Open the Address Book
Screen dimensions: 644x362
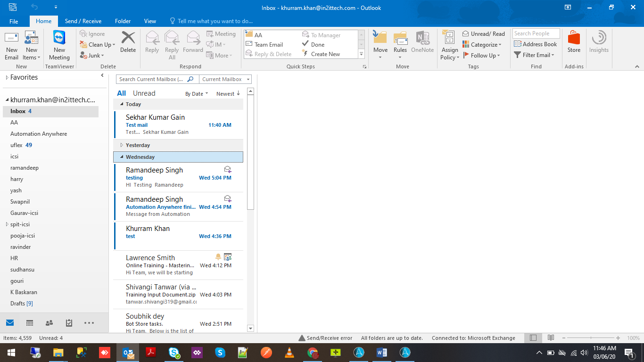coord(536,44)
